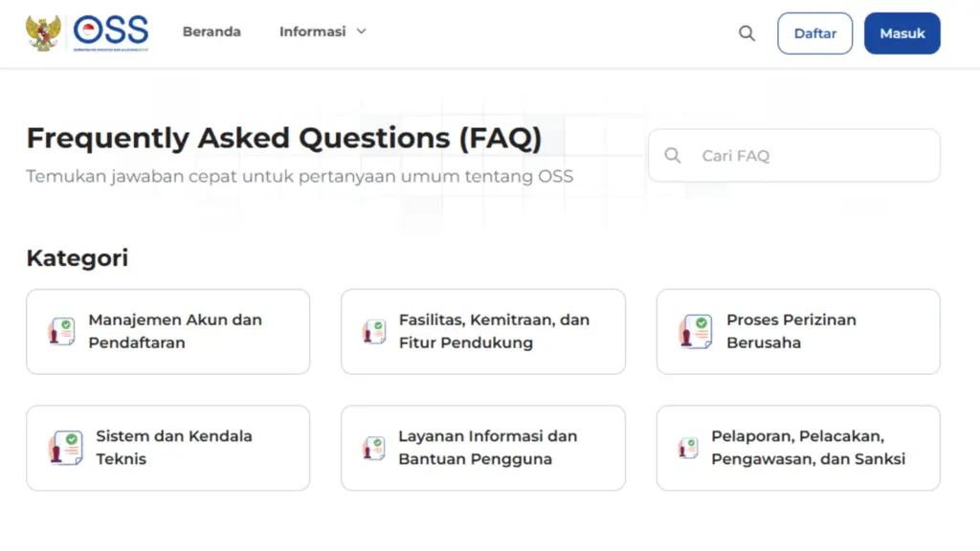Click the Masuk button
Screen dimensions: 980x551
pyautogui.click(x=902, y=33)
